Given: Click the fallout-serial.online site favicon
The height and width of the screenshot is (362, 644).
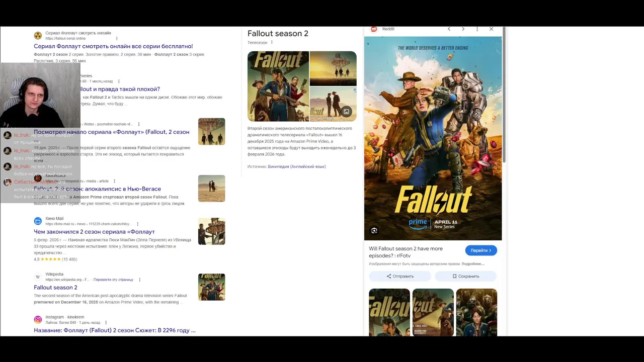Looking at the screenshot, I should (38, 36).
